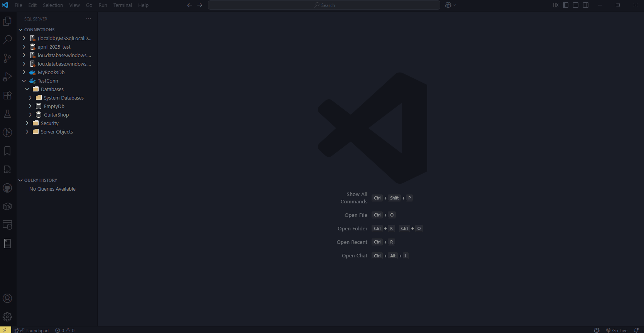Open the Copilot status icon in status bar
This screenshot has width=644, height=333.
point(597,330)
